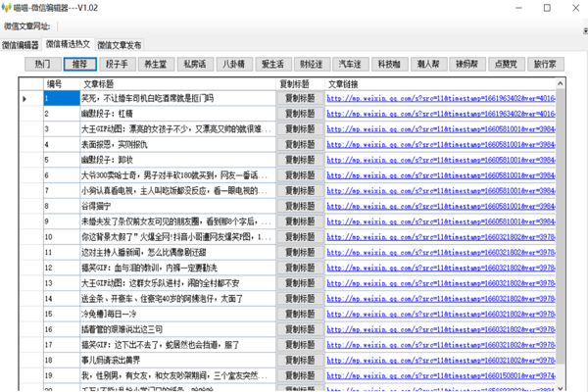Switch to the 微信编辑器 tab
The height and width of the screenshot is (392, 588).
(22, 45)
